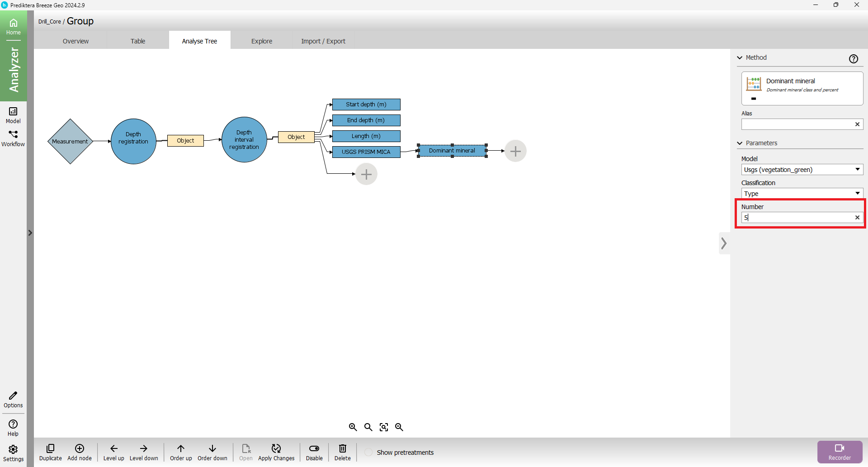Click the Level down arrow
868x467 pixels.
(144, 448)
